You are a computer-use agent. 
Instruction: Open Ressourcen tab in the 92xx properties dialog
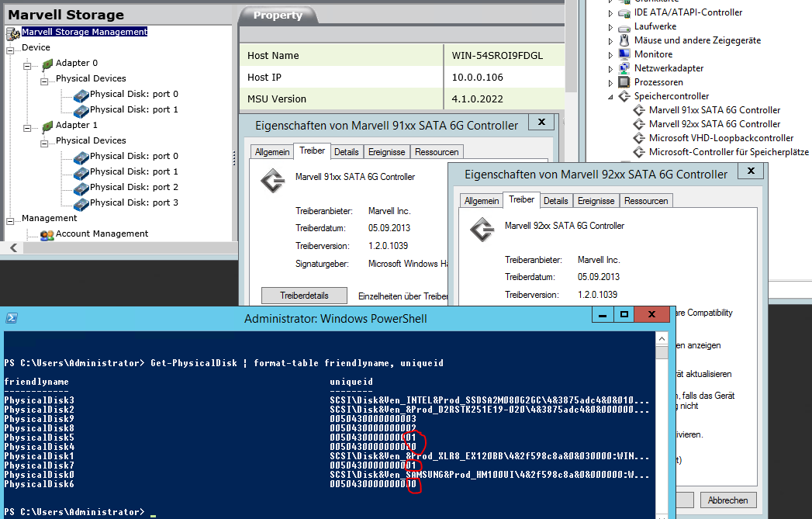point(646,200)
